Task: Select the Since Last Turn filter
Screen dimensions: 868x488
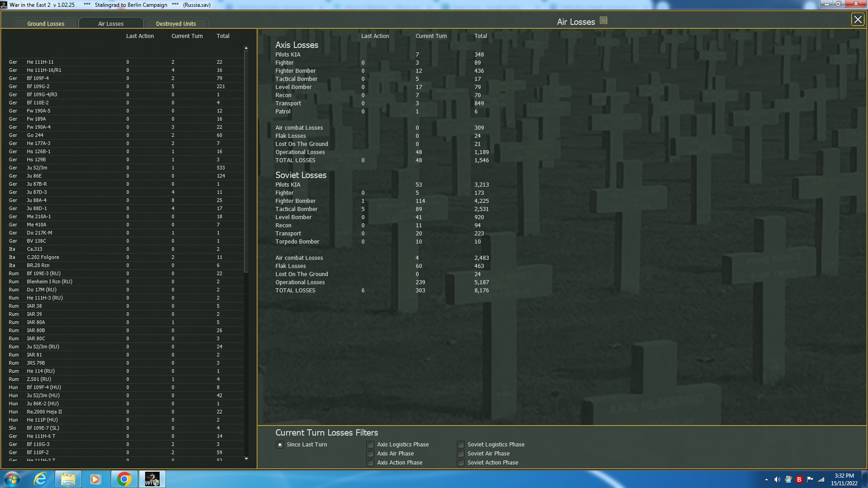Action: (280, 445)
